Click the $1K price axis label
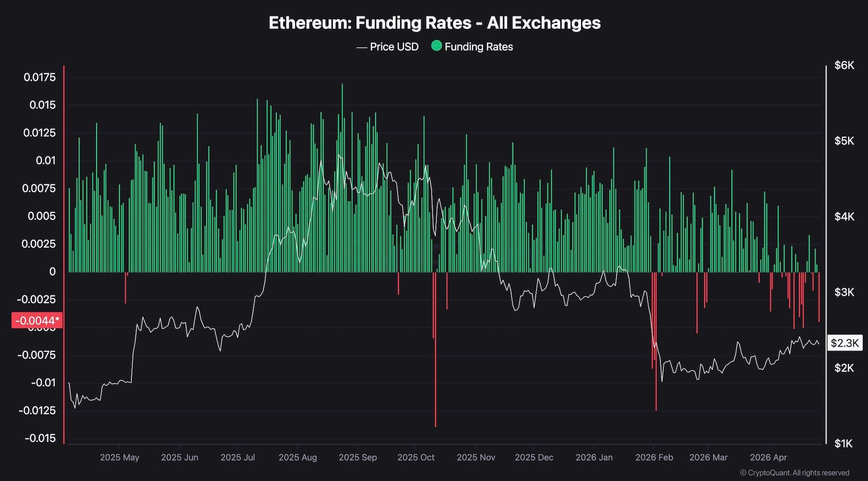 (844, 443)
